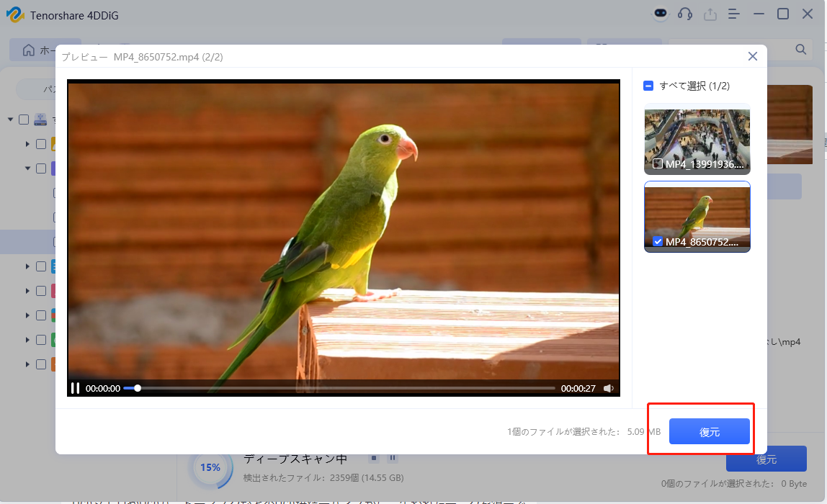Viewport: 827px width, 504px height.
Task: Expand the yellow icon tree node
Action: coord(27,144)
